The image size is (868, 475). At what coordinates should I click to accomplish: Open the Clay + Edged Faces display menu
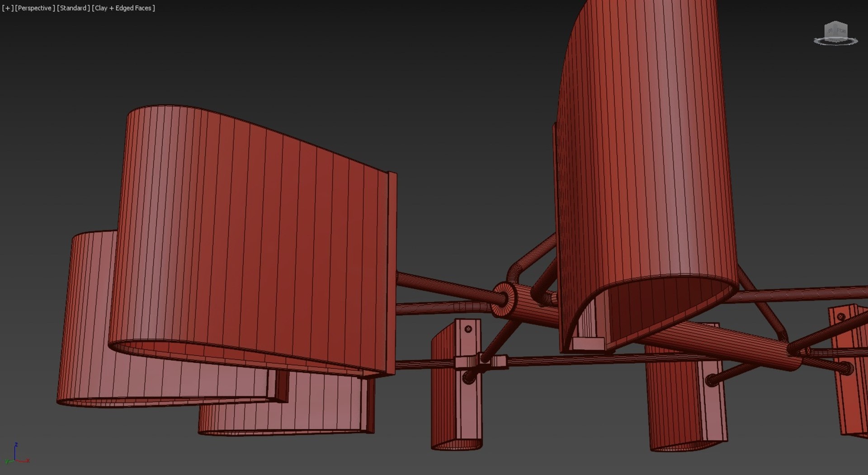123,8
